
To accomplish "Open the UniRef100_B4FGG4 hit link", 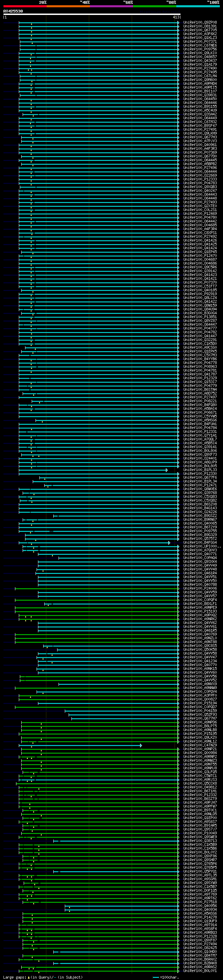I will (200, 543).
